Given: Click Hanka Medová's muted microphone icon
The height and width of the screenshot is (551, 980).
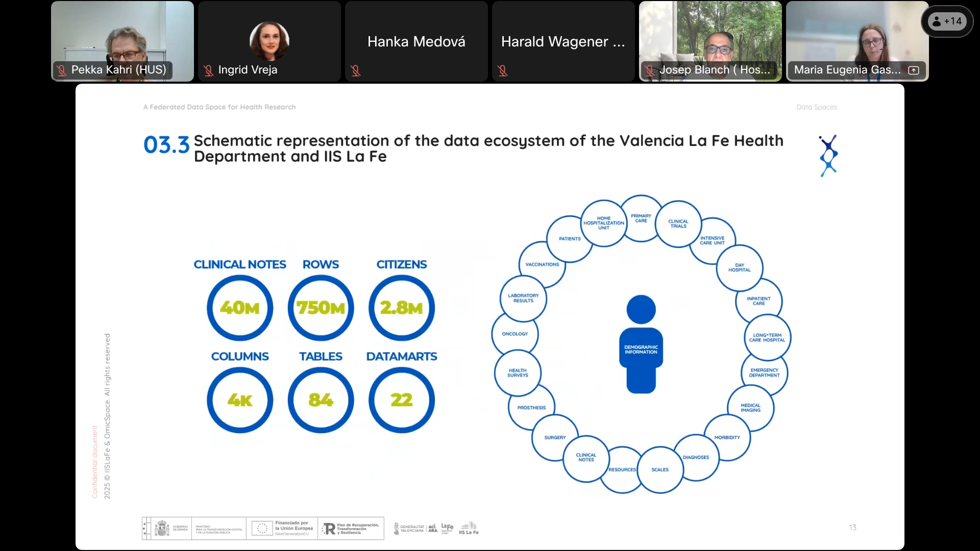Looking at the screenshot, I should pyautogui.click(x=356, y=70).
